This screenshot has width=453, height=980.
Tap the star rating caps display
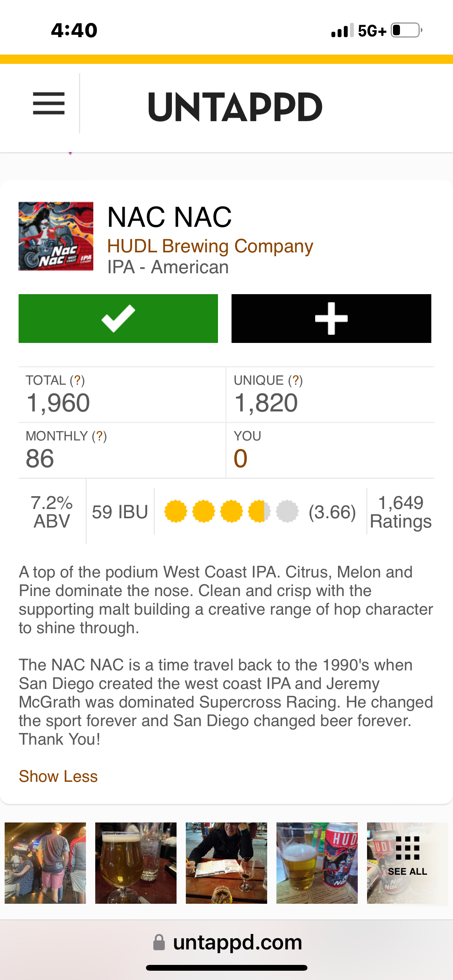[231, 512]
